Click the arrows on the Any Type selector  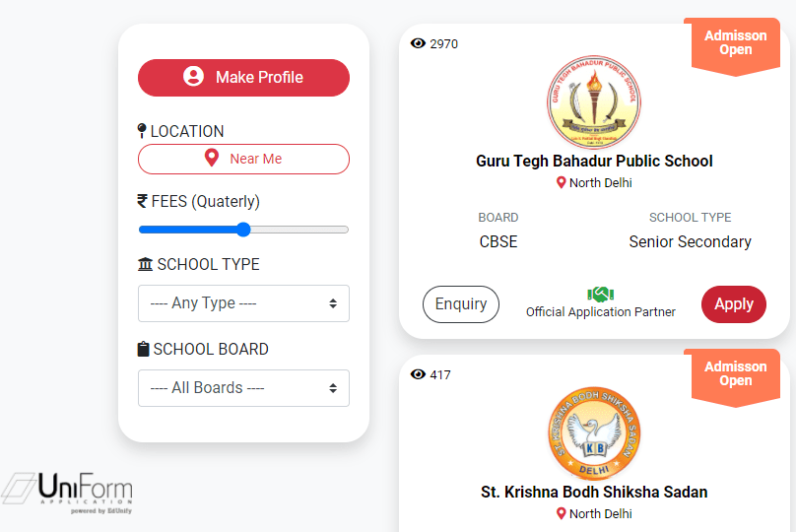[x=333, y=303]
